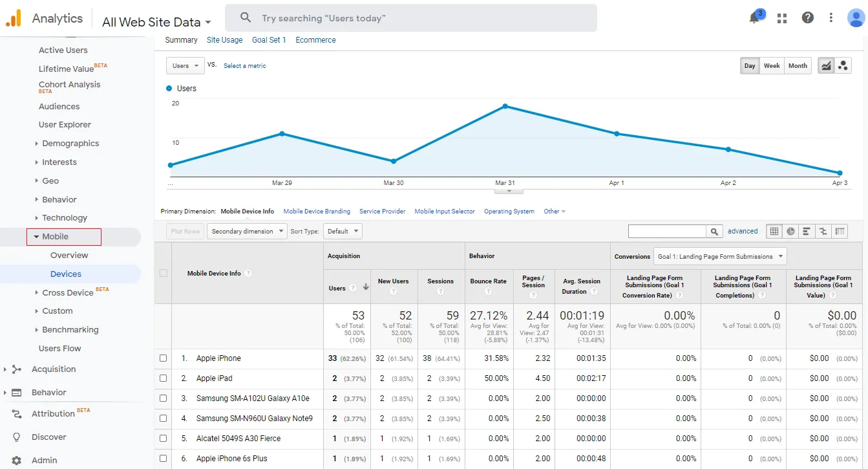Image resolution: width=868 pixels, height=469 pixels.
Task: Check the Apple iPhone row checkbox
Action: pyautogui.click(x=164, y=358)
